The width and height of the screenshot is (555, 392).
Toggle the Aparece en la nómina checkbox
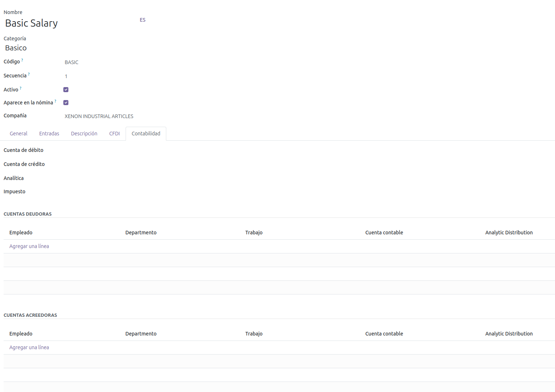pos(66,103)
